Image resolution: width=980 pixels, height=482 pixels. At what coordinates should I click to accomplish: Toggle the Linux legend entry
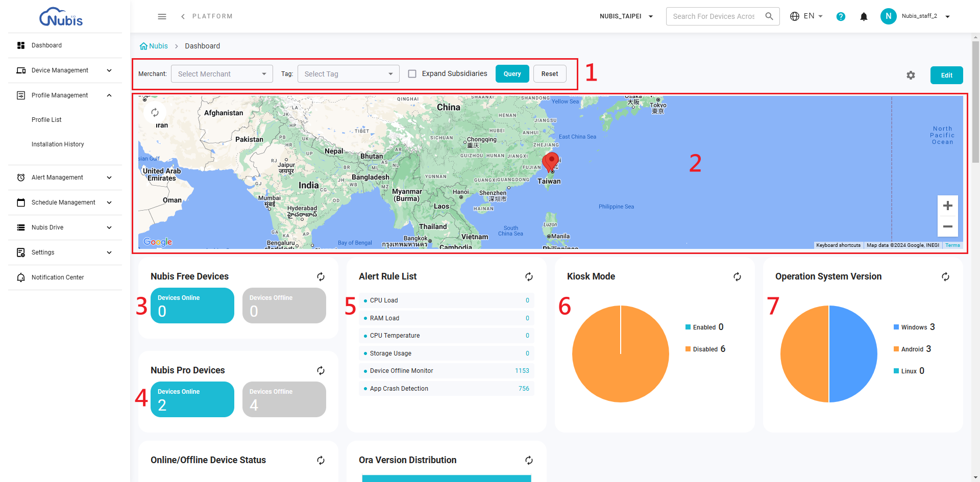[909, 371]
